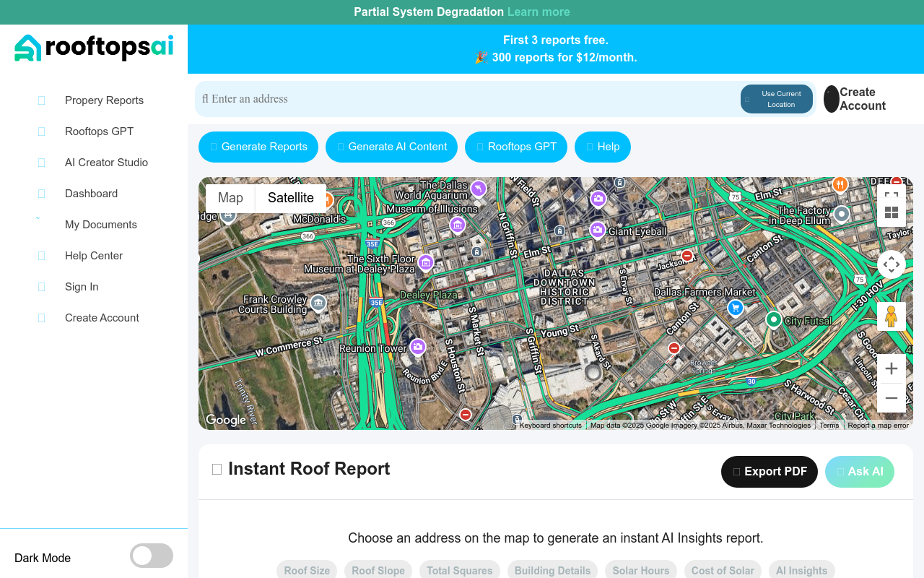Image resolution: width=924 pixels, height=578 pixels.
Task: Click Create Account in the top header
Action: tap(863, 99)
